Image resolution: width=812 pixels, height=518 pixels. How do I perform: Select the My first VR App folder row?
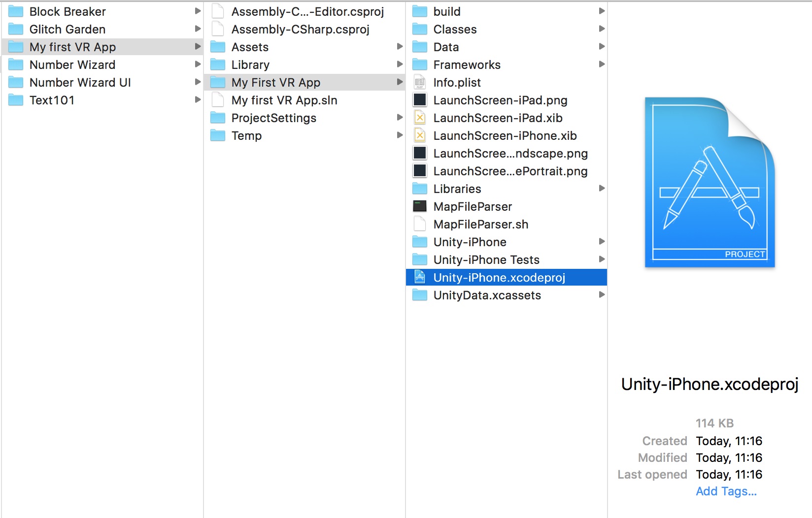pyautogui.click(x=102, y=47)
